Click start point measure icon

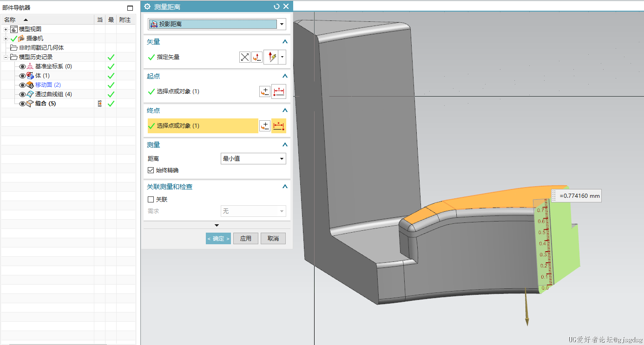(x=279, y=91)
